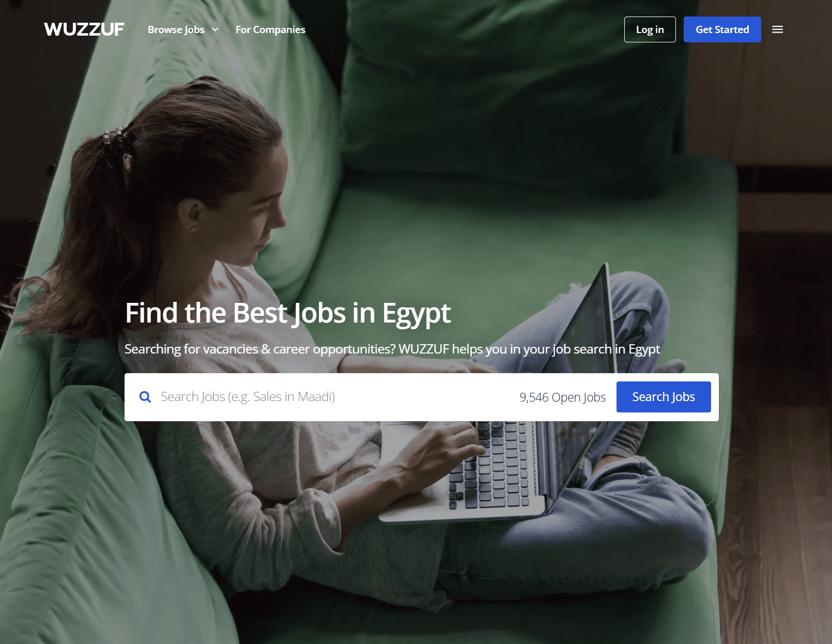Click the blue Search Jobs button
This screenshot has height=644, width=832.
[x=664, y=397]
